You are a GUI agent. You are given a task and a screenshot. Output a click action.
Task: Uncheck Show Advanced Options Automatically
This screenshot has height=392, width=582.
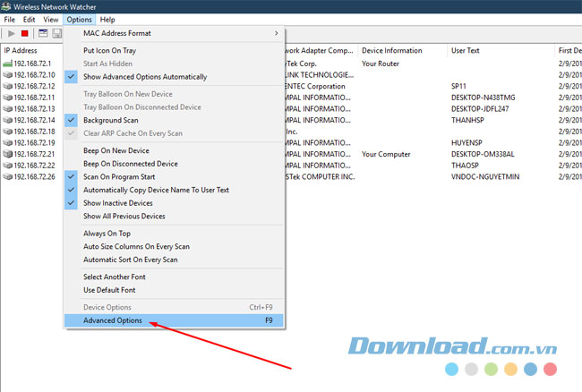[x=144, y=77]
